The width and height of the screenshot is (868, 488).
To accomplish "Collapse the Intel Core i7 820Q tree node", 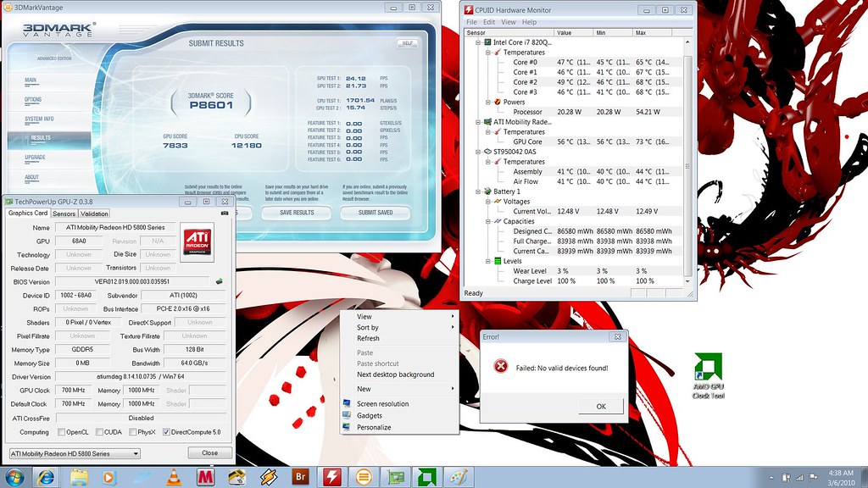I will pyautogui.click(x=478, y=42).
